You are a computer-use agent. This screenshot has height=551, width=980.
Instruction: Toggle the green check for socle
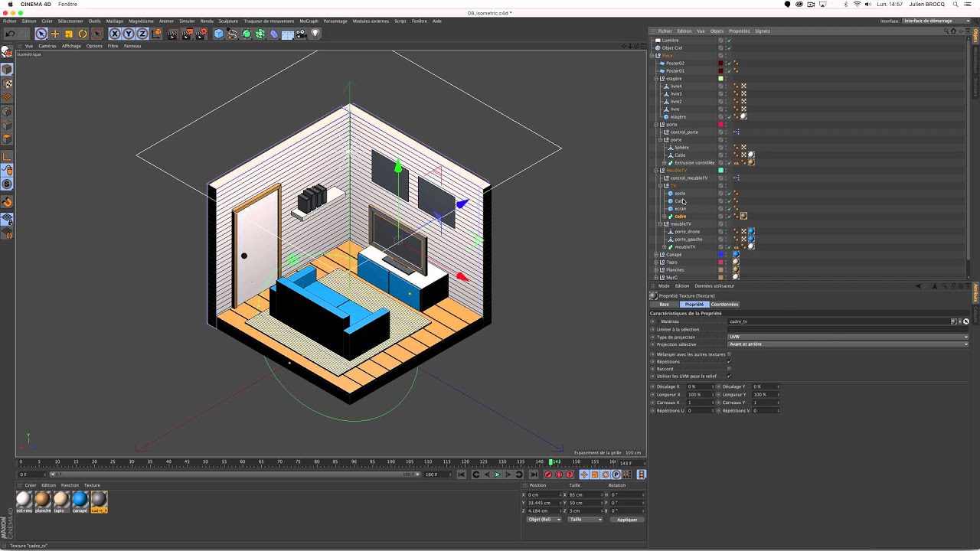tap(728, 194)
